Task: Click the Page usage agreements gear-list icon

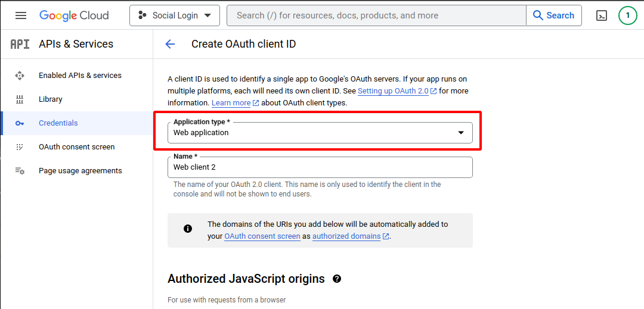Action: (x=20, y=170)
